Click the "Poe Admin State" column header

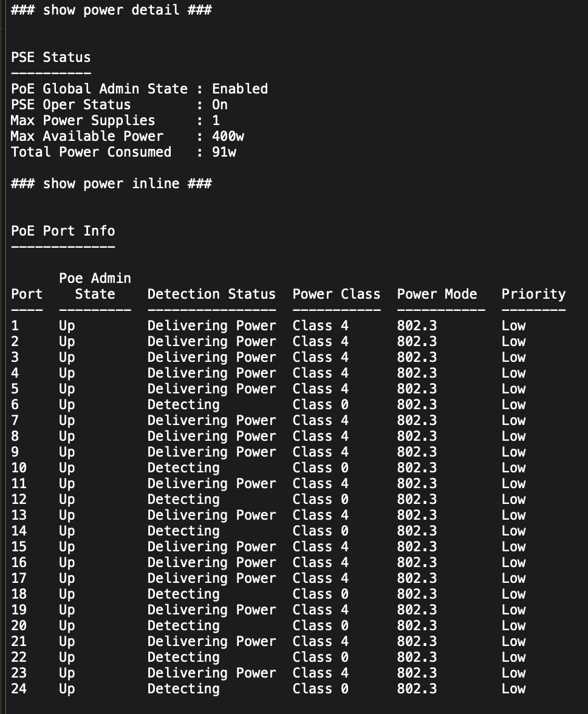(x=95, y=286)
